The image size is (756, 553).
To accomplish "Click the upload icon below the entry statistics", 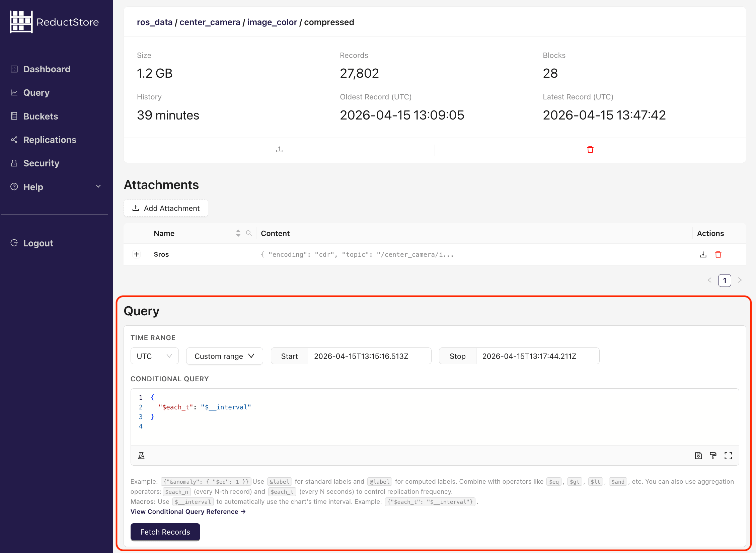I will click(x=279, y=149).
